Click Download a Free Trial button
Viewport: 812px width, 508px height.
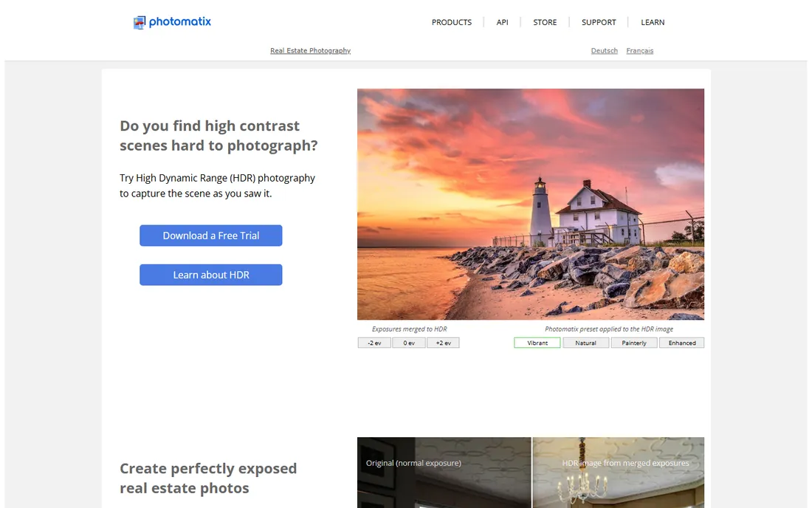211,236
